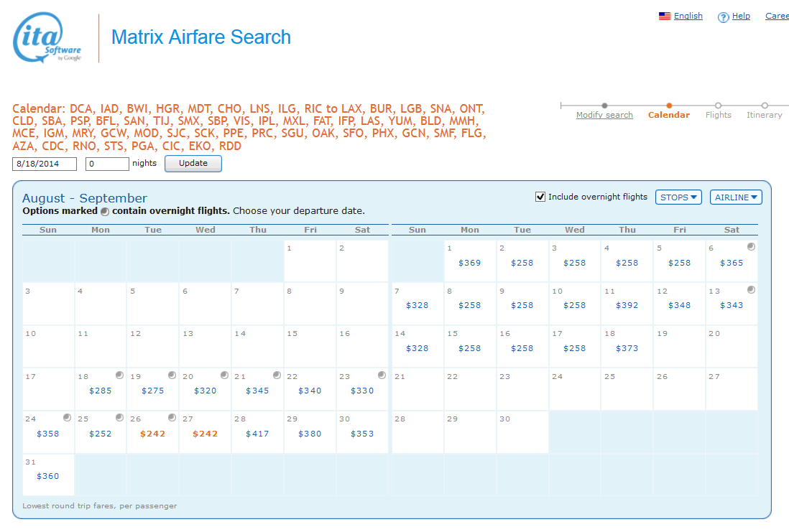Open the English language link
Image resolution: width=789 pixels, height=532 pixels.
[x=688, y=17]
